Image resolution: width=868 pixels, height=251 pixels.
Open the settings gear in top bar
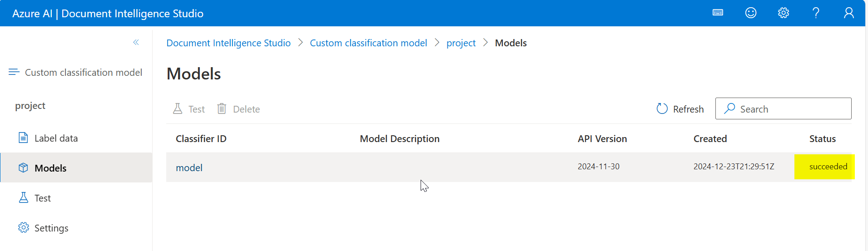[784, 13]
